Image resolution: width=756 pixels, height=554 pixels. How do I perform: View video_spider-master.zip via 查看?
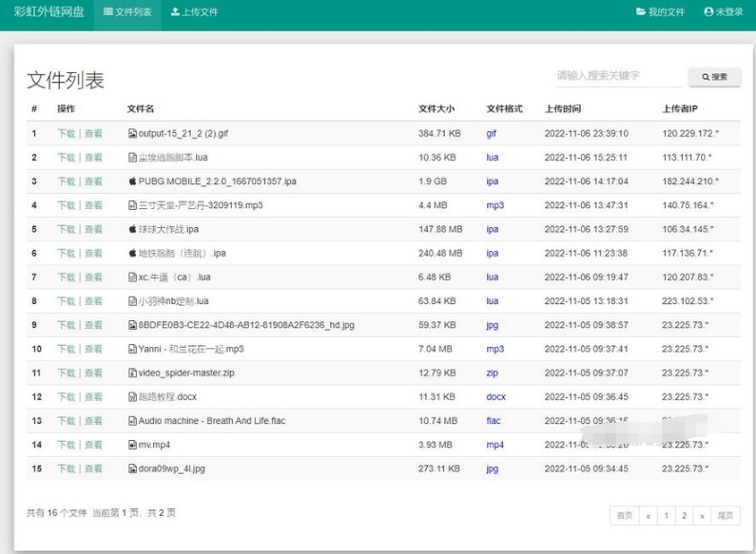coord(93,373)
